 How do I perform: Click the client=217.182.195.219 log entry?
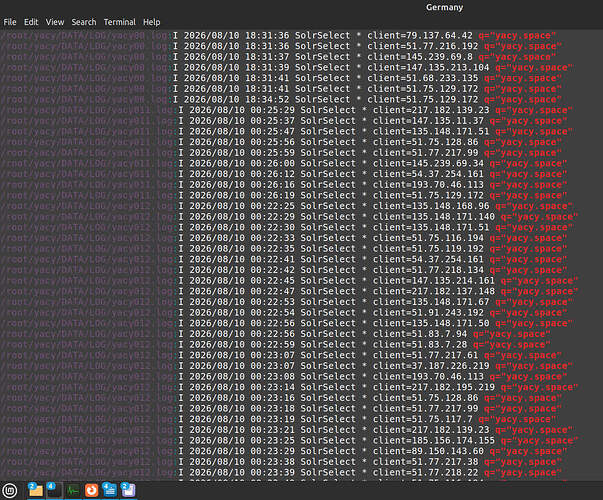(x=434, y=387)
